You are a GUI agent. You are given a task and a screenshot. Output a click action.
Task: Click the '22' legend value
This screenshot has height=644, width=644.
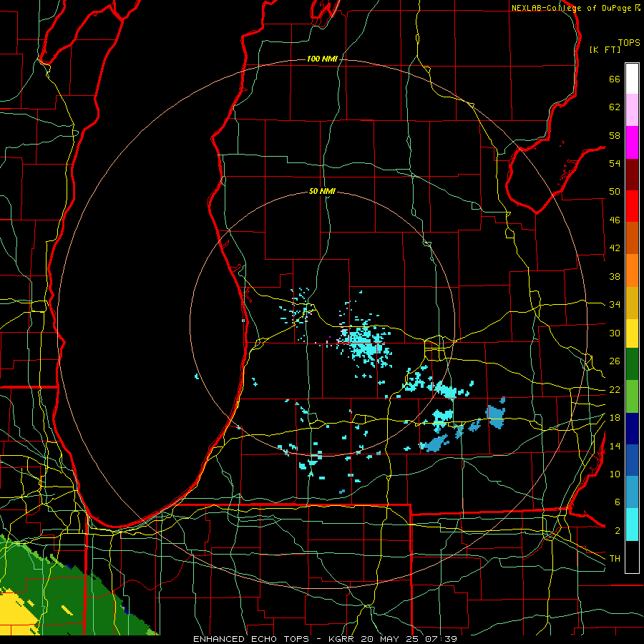(x=615, y=389)
